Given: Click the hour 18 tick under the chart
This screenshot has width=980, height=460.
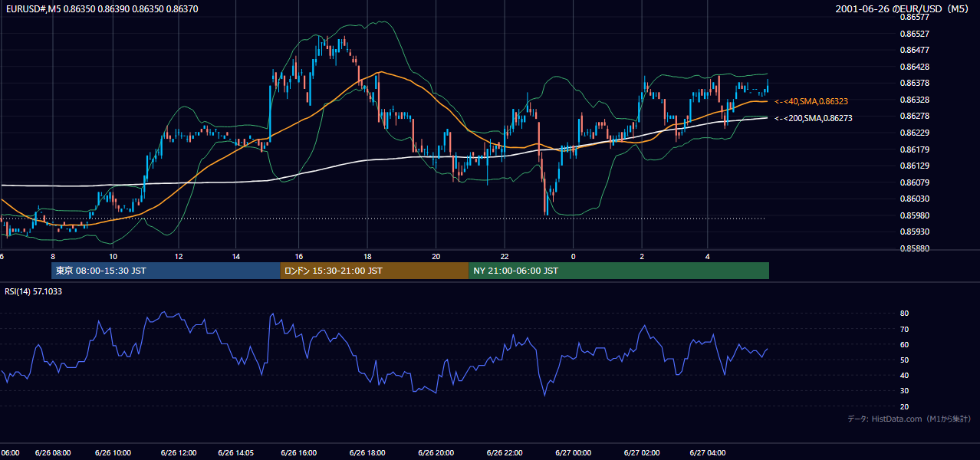Looking at the screenshot, I should (x=367, y=256).
